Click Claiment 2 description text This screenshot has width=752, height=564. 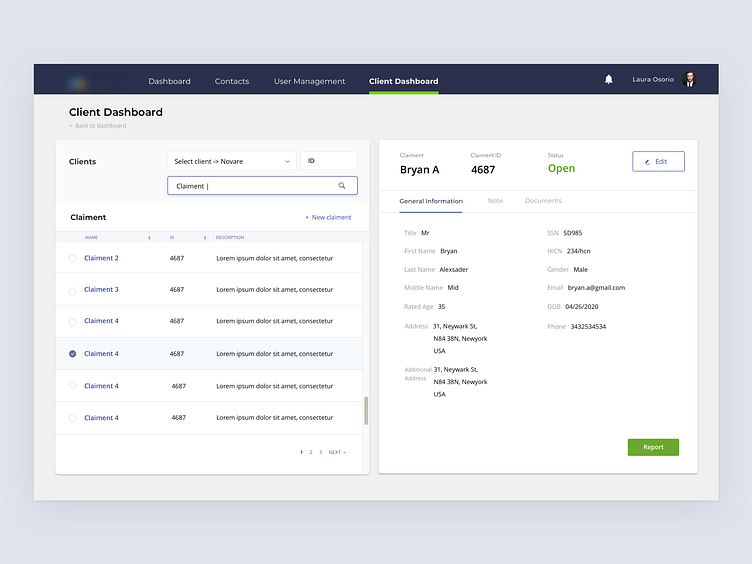pyautogui.click(x=274, y=258)
